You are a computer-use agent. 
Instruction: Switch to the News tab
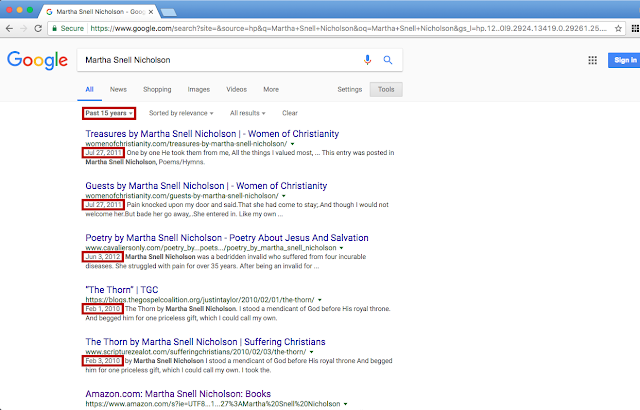[118, 89]
